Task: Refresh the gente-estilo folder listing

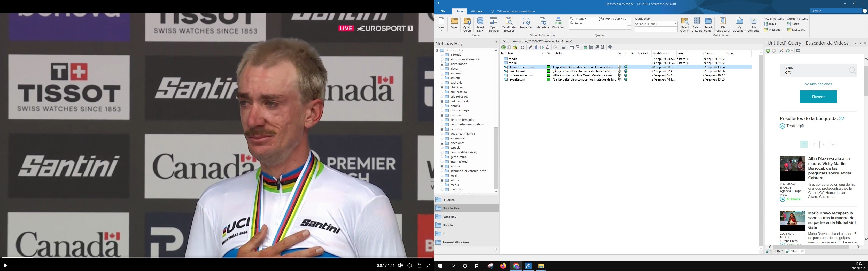Action: pyautogui.click(x=523, y=47)
